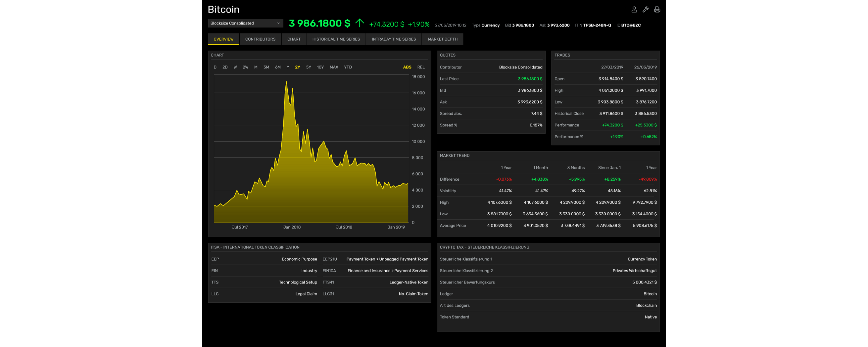Screen dimensions: 868x347
Task: Click the Since Jan. 1 column header
Action: (609, 168)
